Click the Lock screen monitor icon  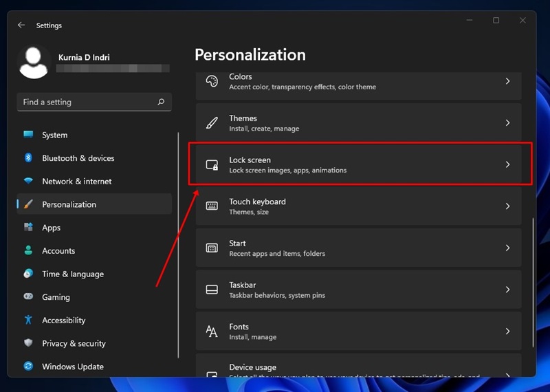point(212,164)
